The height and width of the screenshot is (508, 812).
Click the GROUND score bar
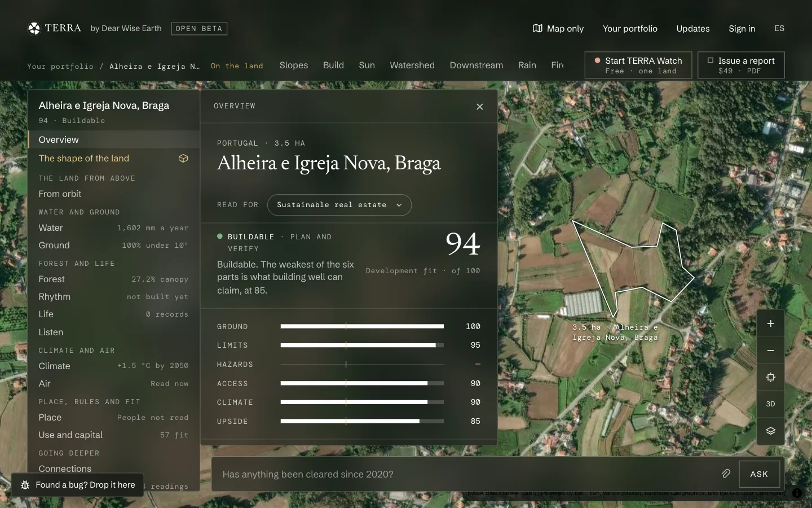pyautogui.click(x=362, y=326)
